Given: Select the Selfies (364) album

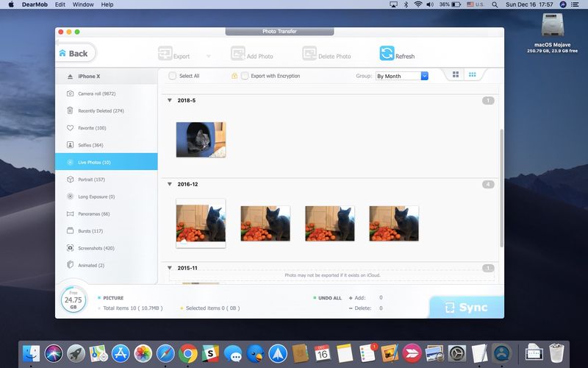Looking at the screenshot, I should pos(107,145).
